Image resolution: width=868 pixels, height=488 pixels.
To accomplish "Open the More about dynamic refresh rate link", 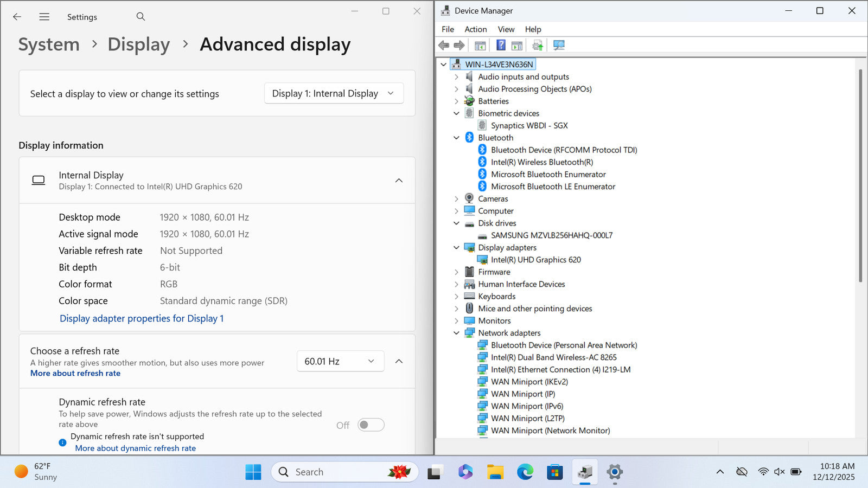I will 135,448.
